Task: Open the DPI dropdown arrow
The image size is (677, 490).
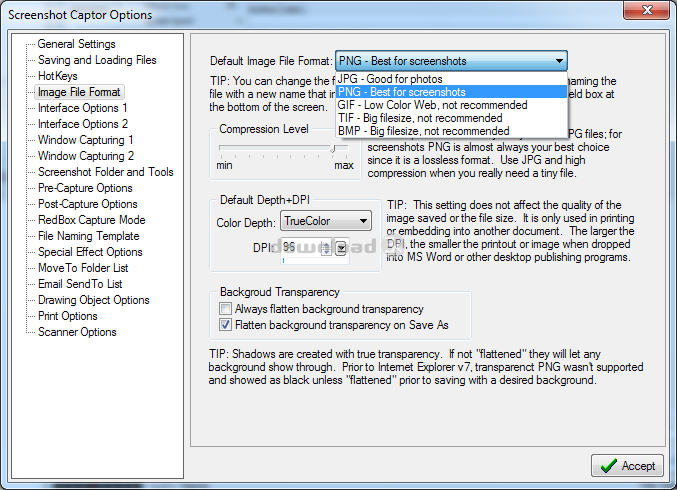Action: (341, 248)
